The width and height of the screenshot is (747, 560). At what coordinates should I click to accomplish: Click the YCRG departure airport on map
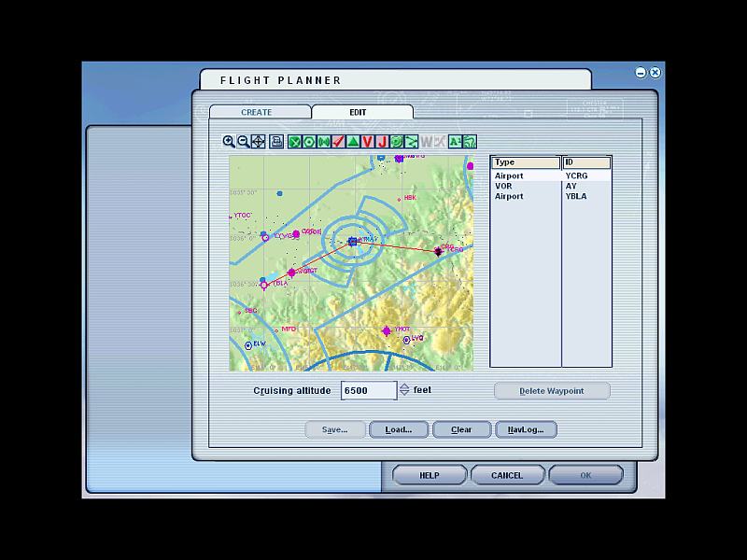pyautogui.click(x=438, y=251)
